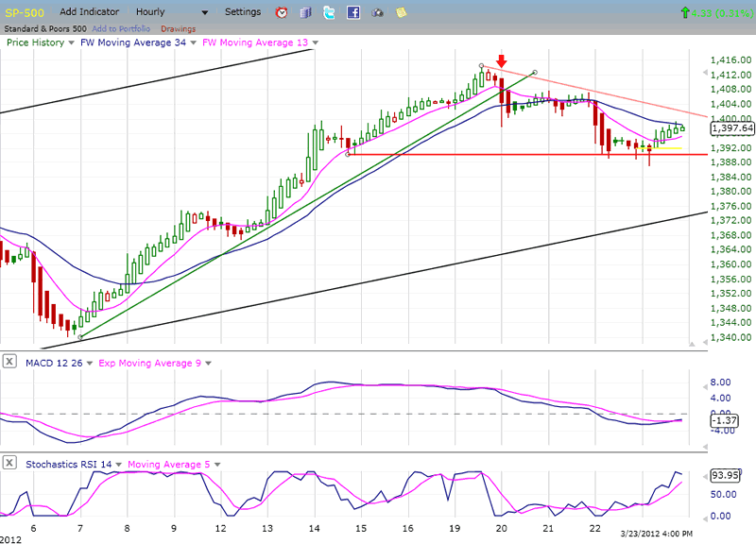
Task: Share chart via Facebook icon
Action: pyautogui.click(x=353, y=13)
